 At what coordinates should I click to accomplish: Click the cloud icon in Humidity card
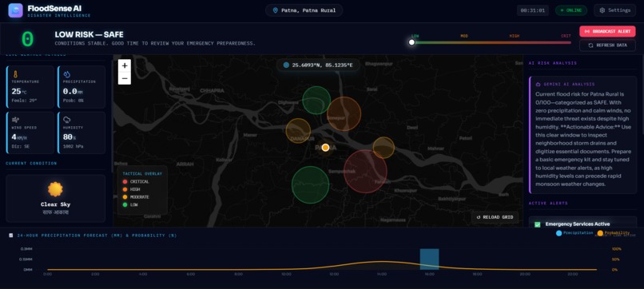click(x=66, y=120)
